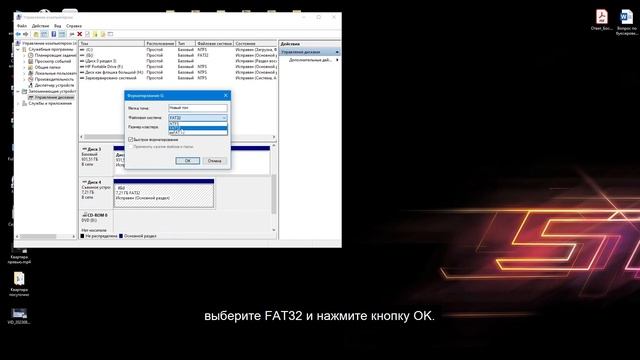This screenshot has width=640, height=360.
Task: Open the Файл menu
Action: 22,26
